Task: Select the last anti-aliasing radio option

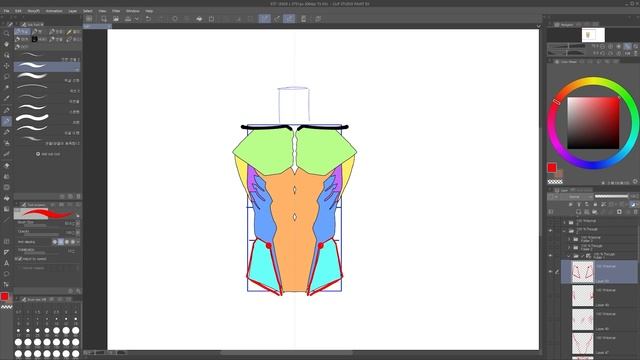Action: pyautogui.click(x=73, y=242)
